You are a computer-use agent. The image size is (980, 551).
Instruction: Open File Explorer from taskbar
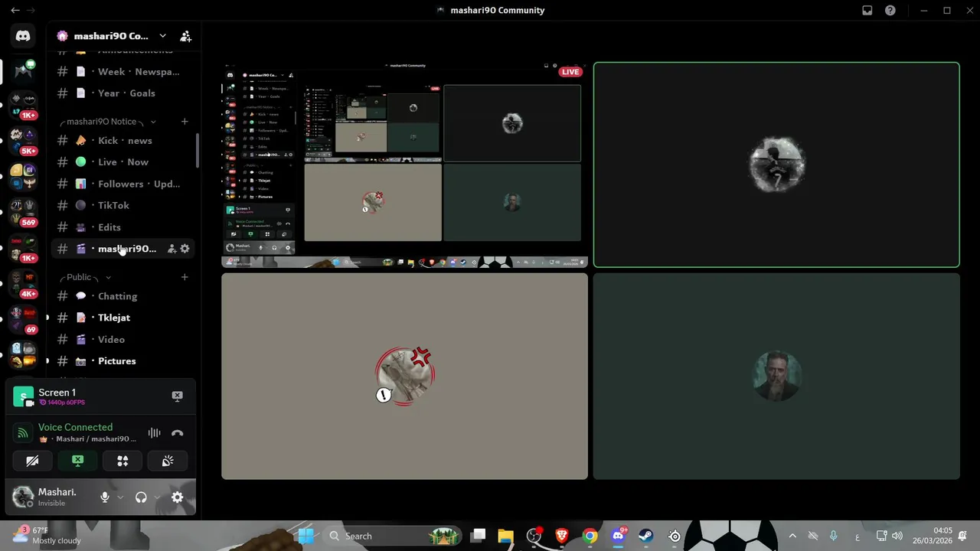point(505,536)
